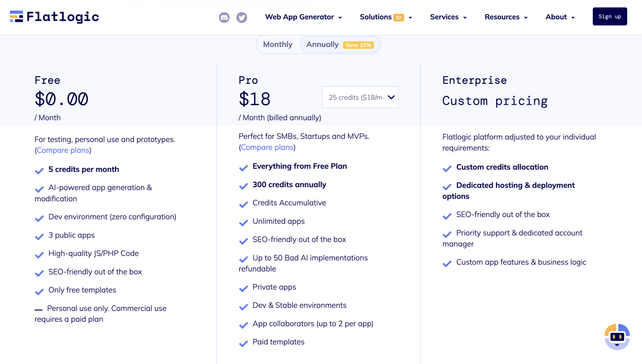Click the '5 credits per month' feature text
Viewport: 642px width, 364px height.
[x=84, y=169]
